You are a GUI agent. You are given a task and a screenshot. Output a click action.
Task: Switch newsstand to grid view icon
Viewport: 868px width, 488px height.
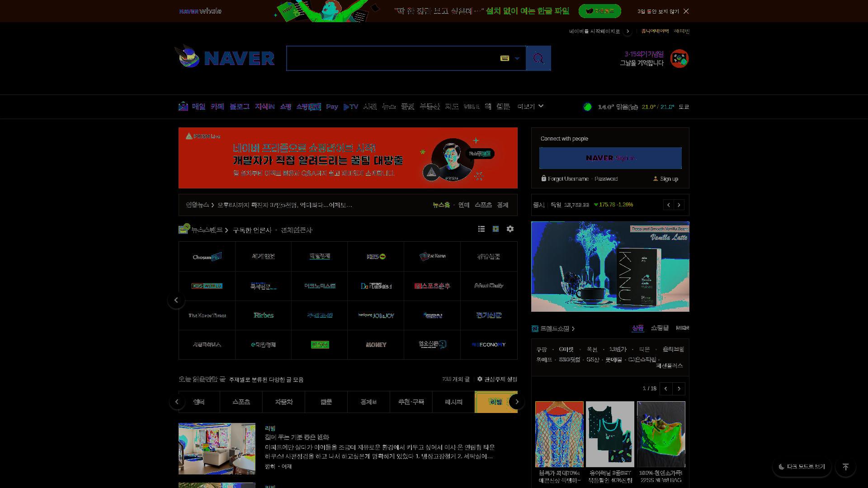coord(495,229)
